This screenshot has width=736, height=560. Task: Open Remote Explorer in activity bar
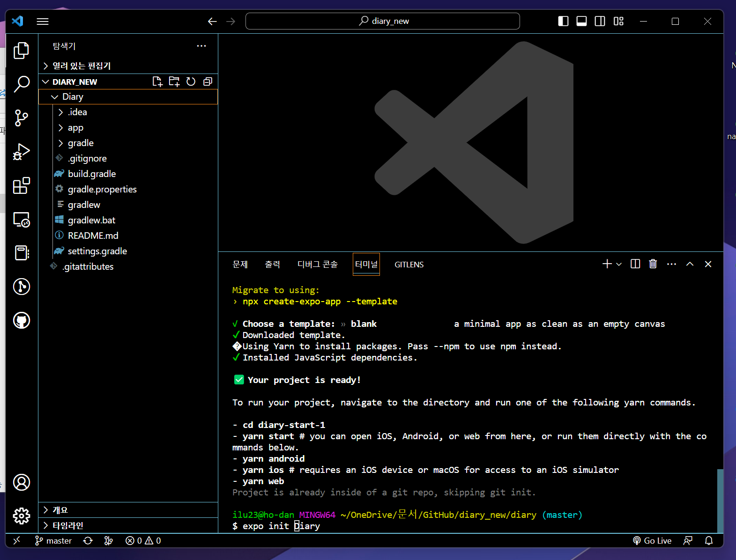pos(22,219)
